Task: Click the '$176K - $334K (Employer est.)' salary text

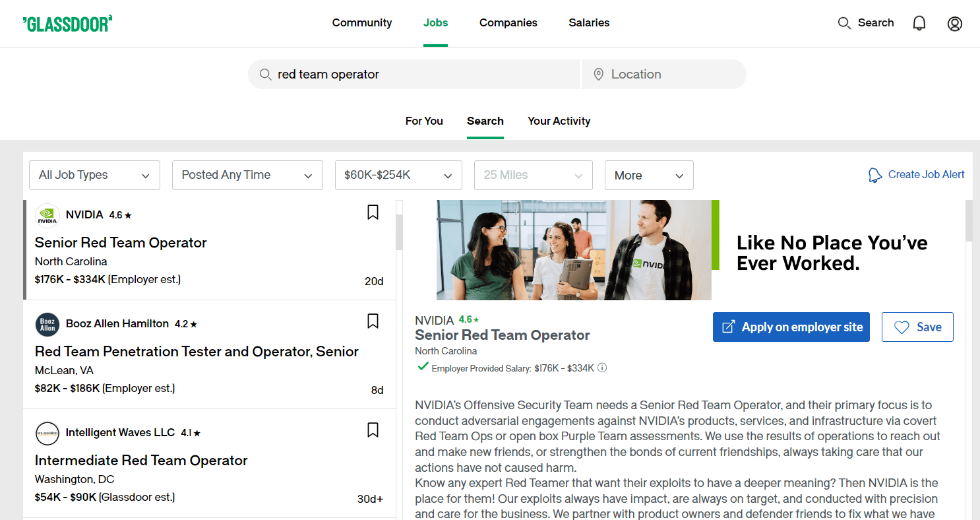Action: (x=107, y=280)
